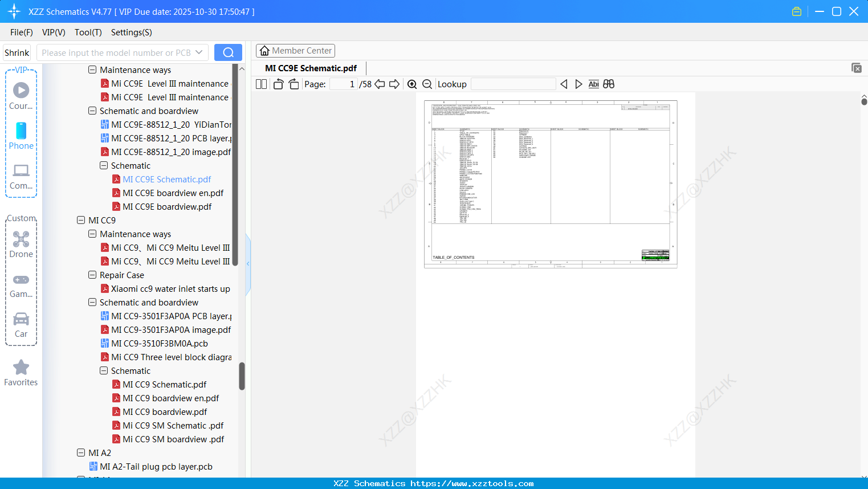
Task: Open Favorites from the sidebar
Action: 21,373
